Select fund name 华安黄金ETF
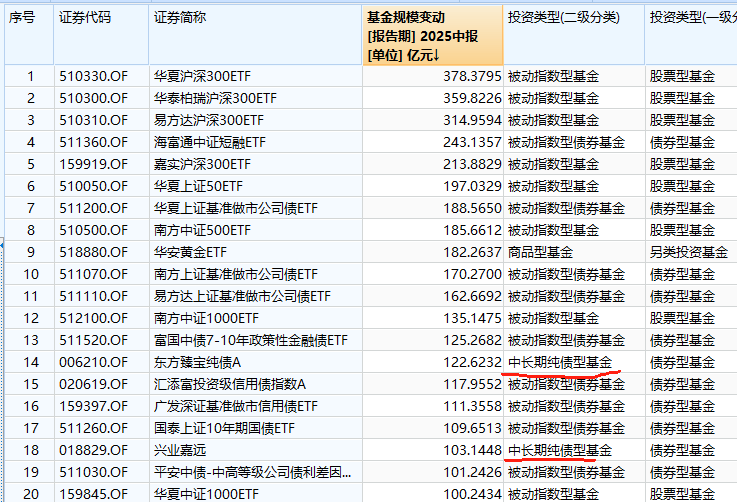Image resolution: width=737 pixels, height=502 pixels. point(190,252)
